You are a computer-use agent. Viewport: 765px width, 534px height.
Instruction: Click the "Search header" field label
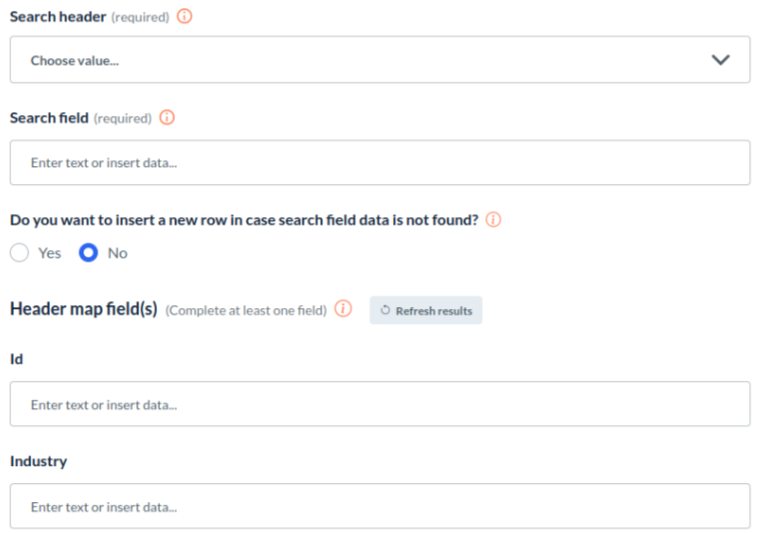(x=57, y=16)
